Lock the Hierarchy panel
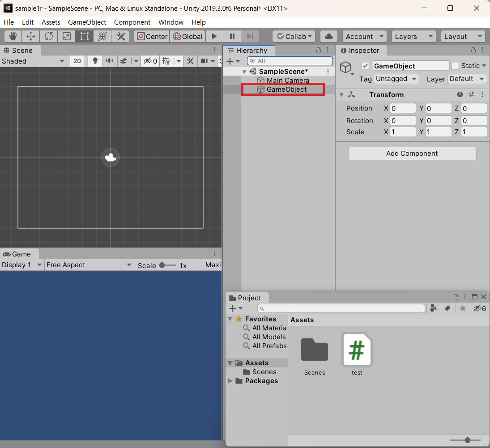This screenshot has height=448, width=490. click(x=319, y=50)
